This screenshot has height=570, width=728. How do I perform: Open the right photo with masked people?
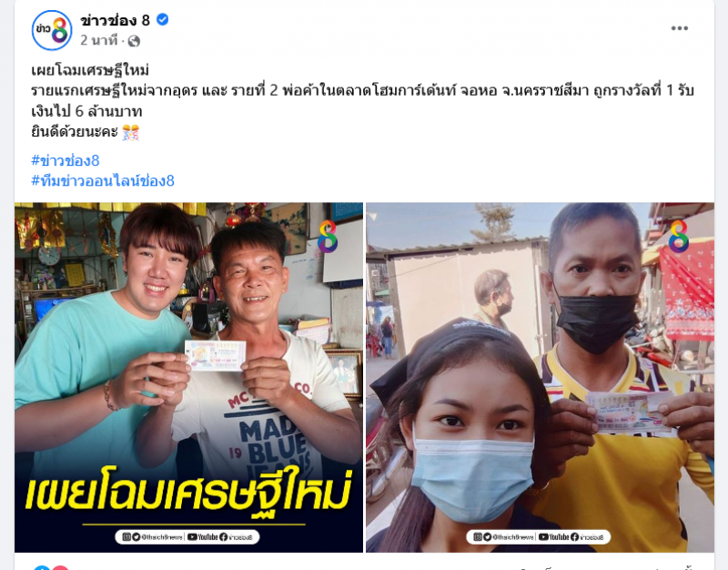[x=540, y=377]
